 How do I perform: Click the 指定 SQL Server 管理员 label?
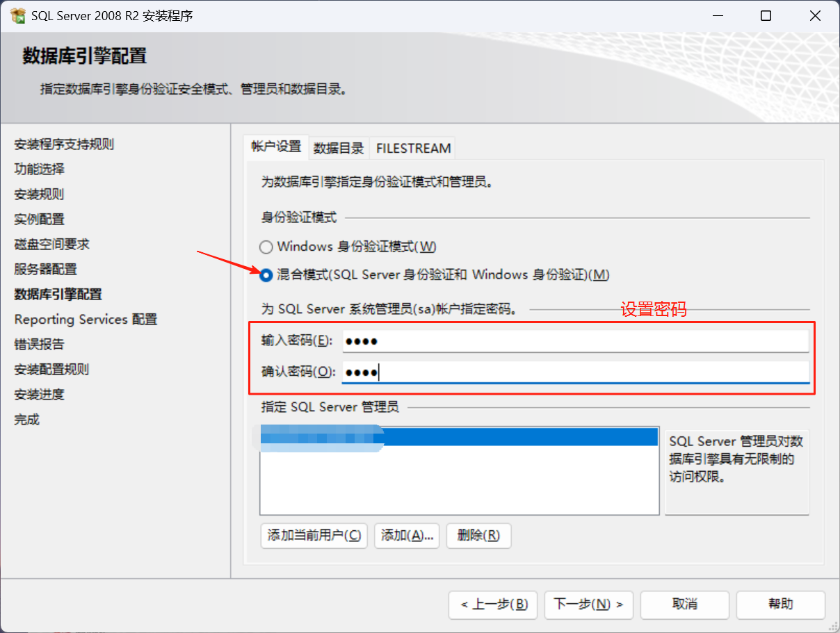point(330,407)
